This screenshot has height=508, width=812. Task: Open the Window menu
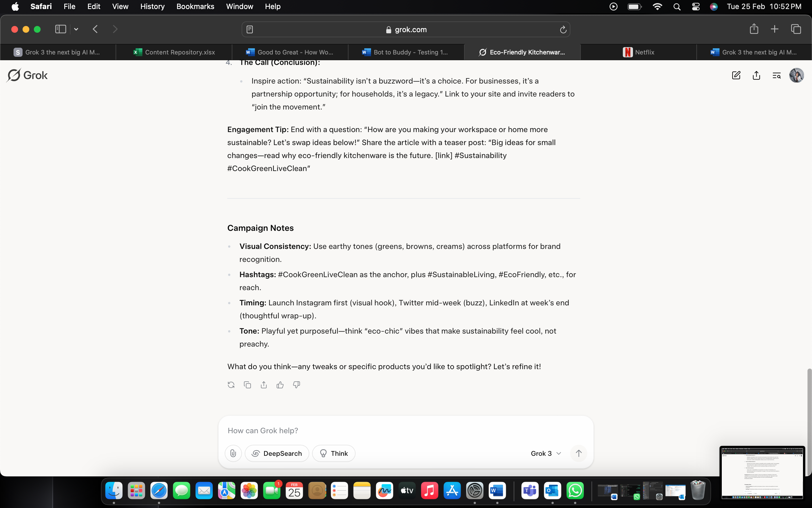coord(240,6)
